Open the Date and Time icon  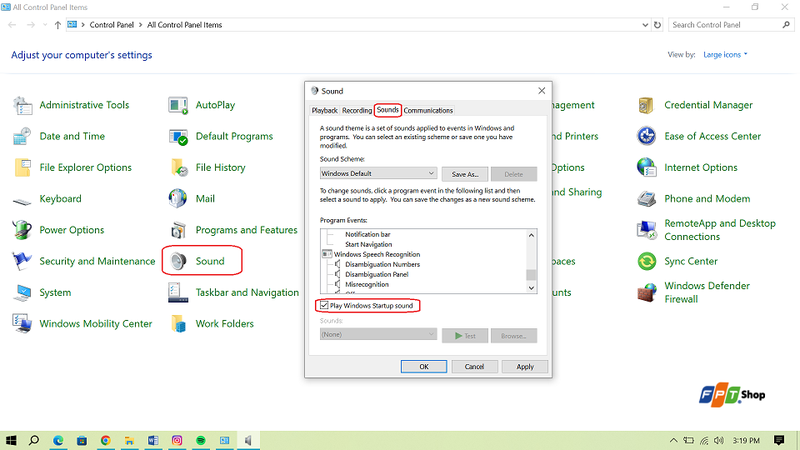pos(22,136)
